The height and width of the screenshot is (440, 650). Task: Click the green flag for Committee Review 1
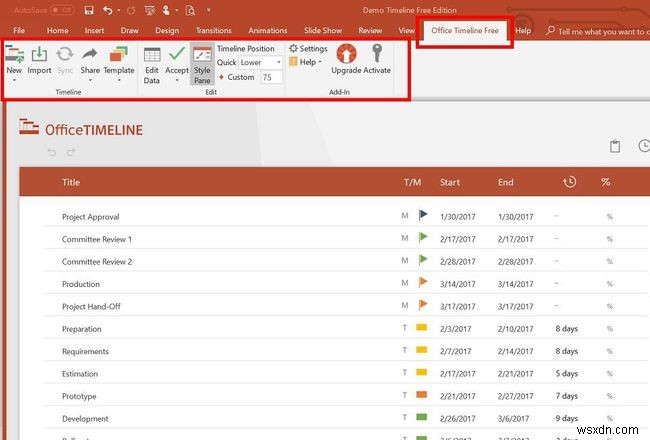[x=423, y=238]
